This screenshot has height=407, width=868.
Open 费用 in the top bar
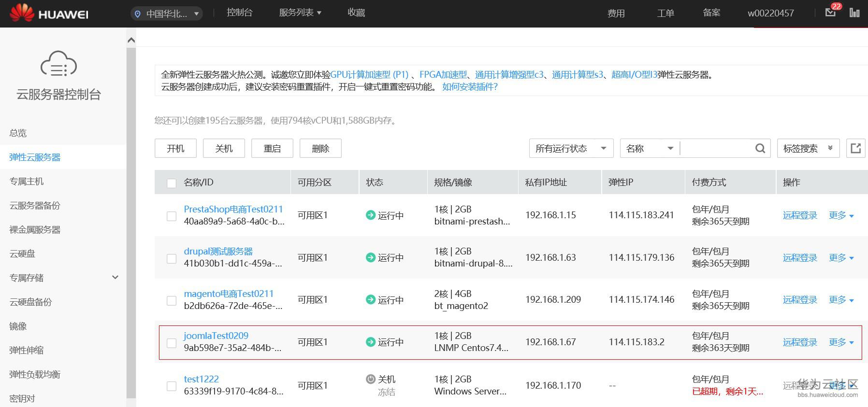tap(616, 14)
